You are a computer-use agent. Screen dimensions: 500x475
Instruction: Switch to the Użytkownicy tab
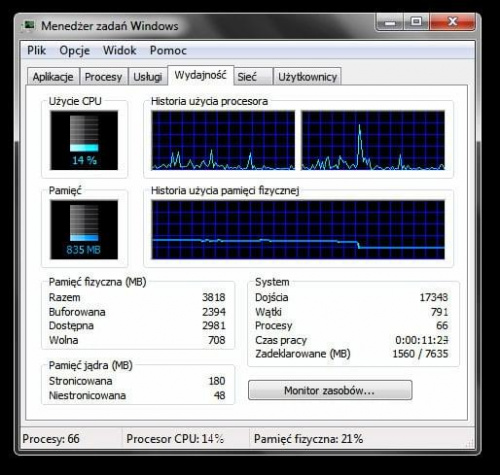coord(307,77)
